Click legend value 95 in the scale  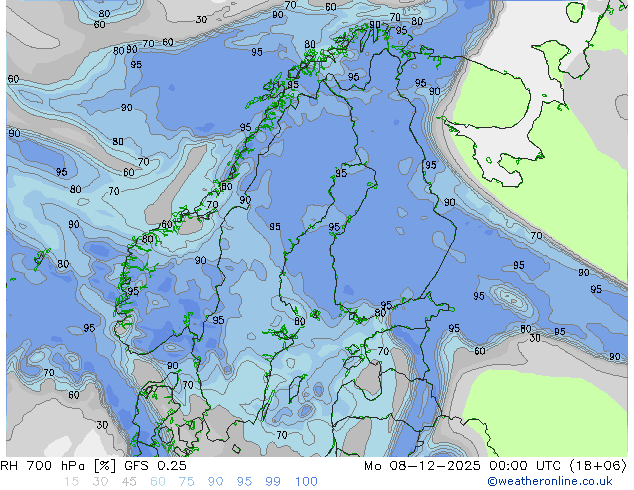click(244, 482)
